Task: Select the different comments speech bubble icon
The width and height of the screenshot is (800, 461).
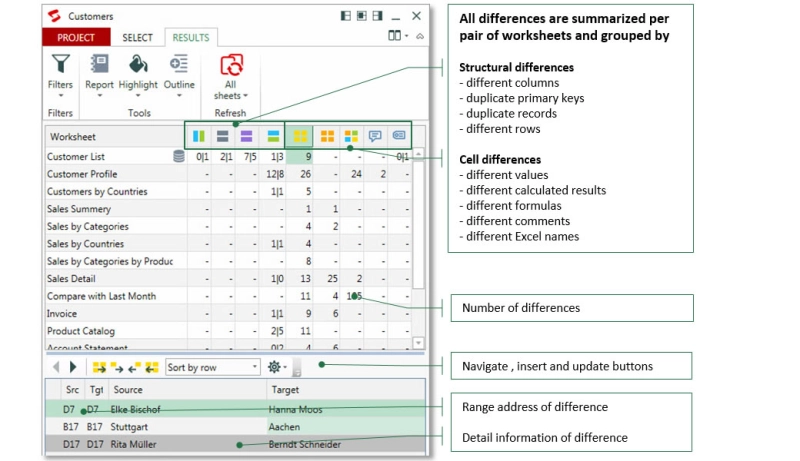Action: click(375, 136)
